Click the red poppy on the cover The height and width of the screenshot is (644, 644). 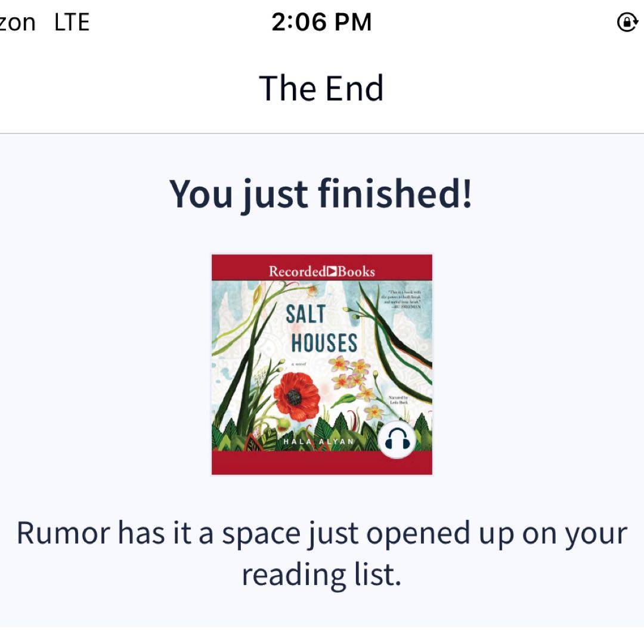(x=296, y=396)
